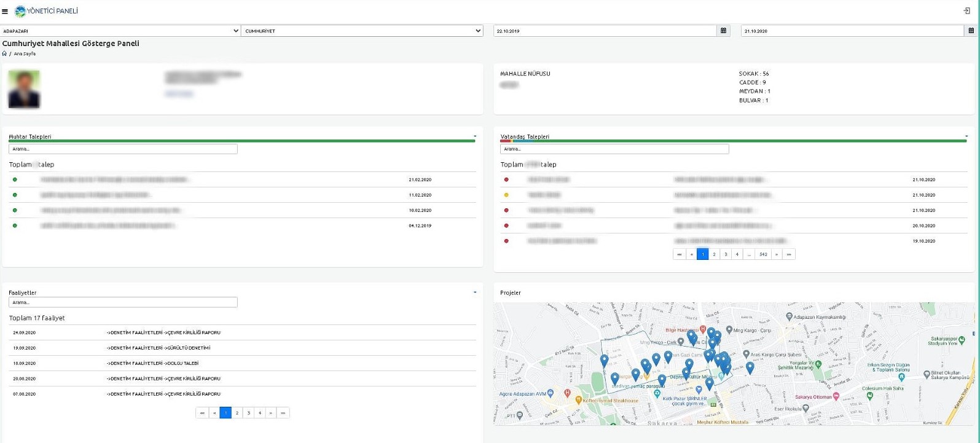
Task: Jump to page 542 of Vatandaş Talepleri
Action: tap(763, 254)
